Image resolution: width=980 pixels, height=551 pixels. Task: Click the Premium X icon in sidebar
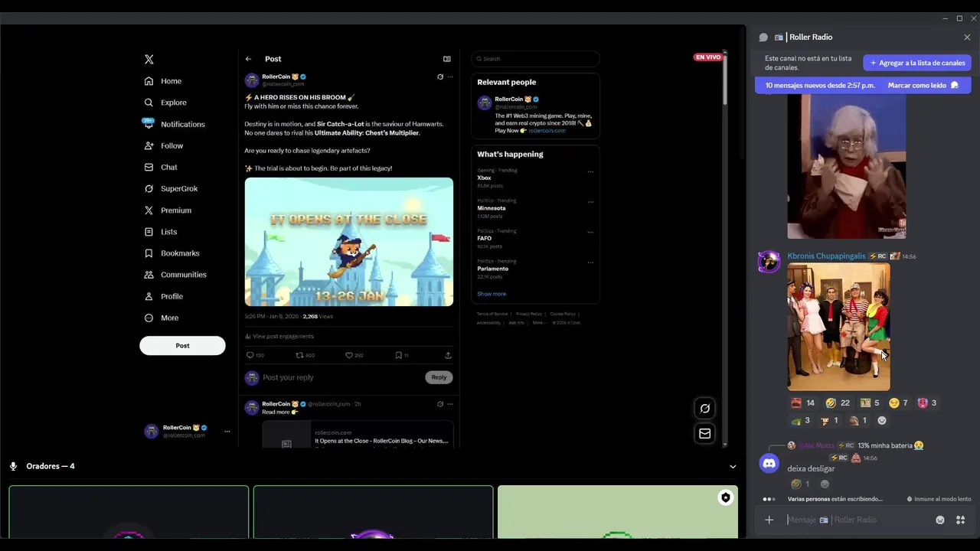pos(149,210)
